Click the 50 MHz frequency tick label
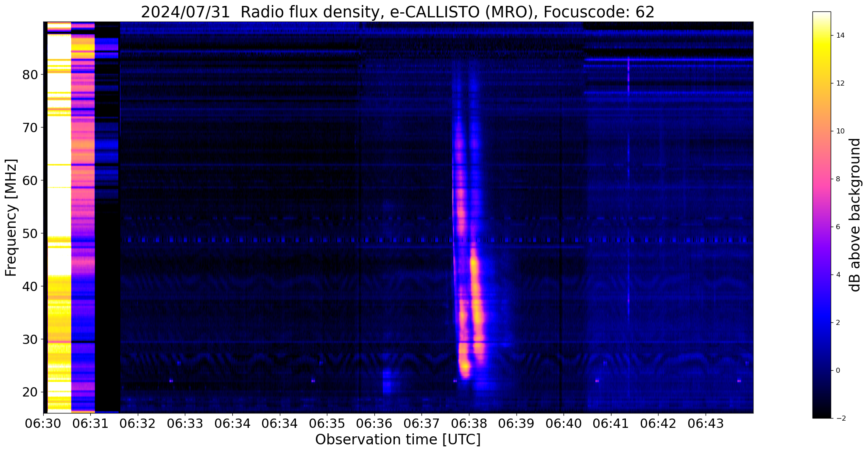 click(x=30, y=233)
